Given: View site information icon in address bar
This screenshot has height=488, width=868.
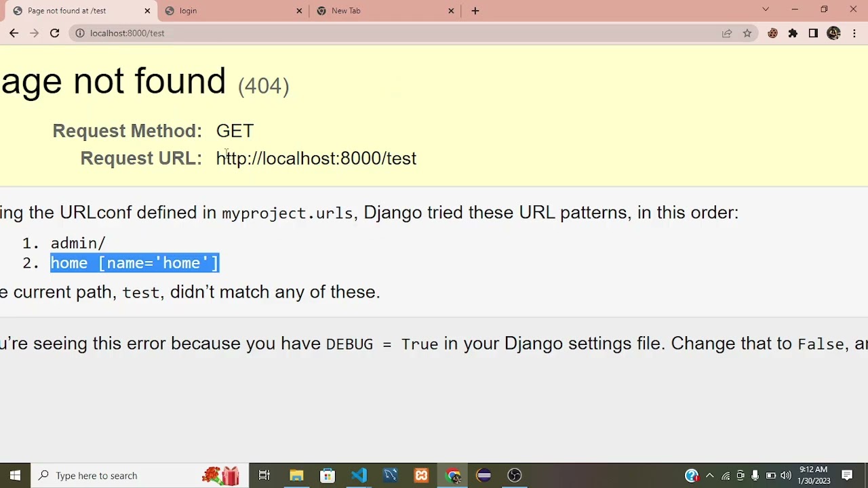Looking at the screenshot, I should pos(80,33).
